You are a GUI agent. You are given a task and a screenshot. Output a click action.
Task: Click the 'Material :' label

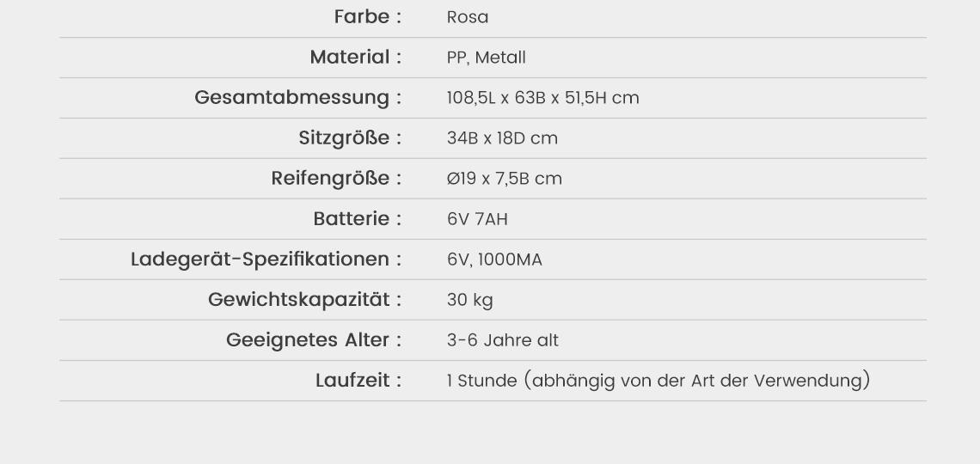pyautogui.click(x=356, y=58)
